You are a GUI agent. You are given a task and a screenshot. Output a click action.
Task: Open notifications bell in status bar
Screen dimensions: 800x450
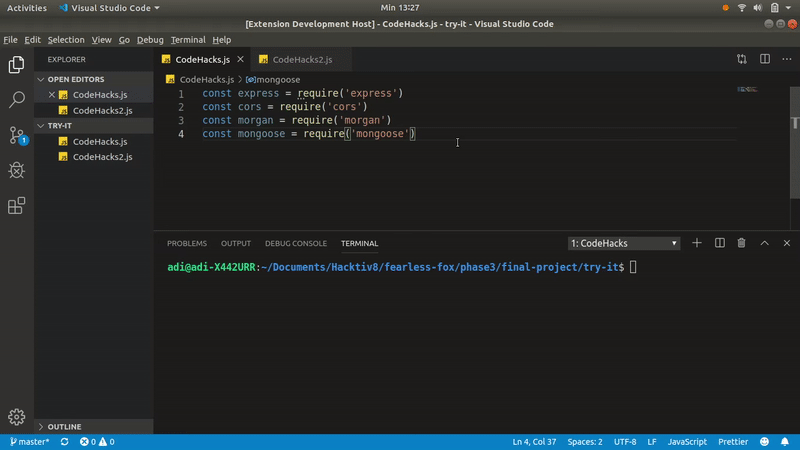pyautogui.click(x=785, y=442)
